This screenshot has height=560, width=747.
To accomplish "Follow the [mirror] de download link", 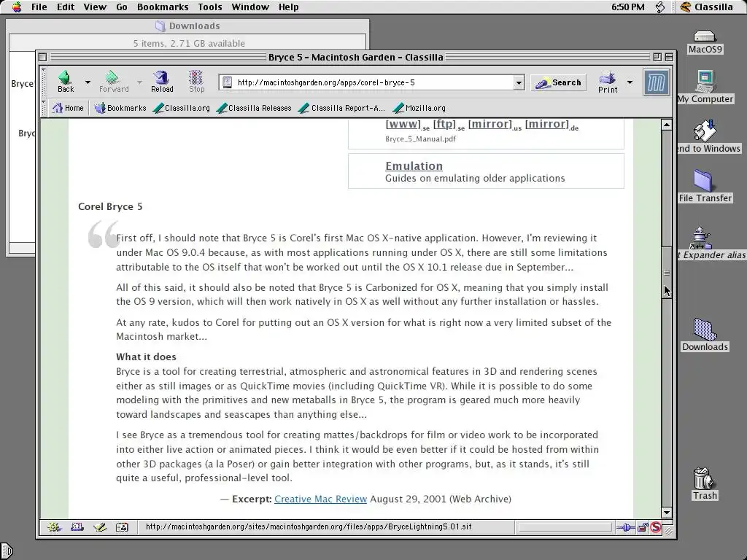I will point(547,124).
